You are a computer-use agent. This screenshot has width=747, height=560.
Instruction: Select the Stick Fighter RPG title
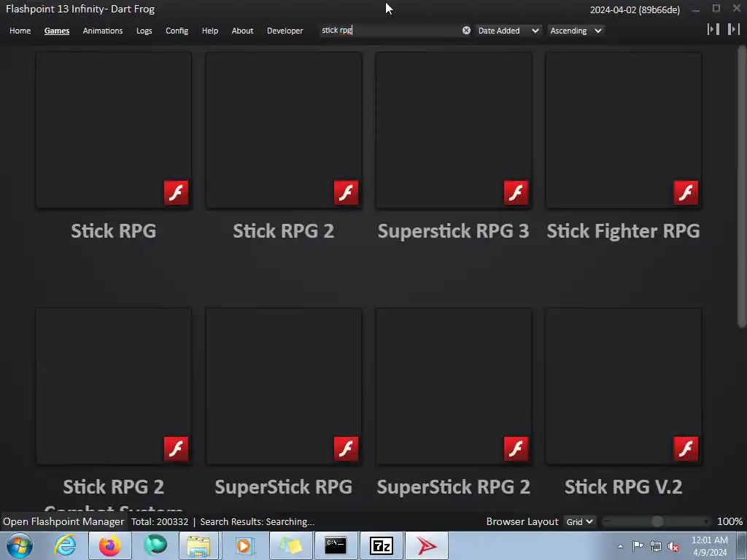(x=623, y=231)
